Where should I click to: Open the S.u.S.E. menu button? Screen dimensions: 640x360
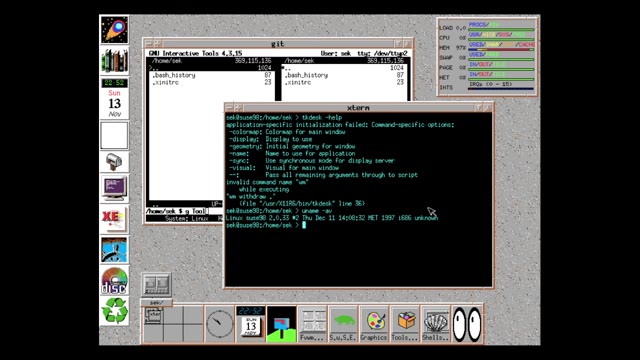(343, 323)
